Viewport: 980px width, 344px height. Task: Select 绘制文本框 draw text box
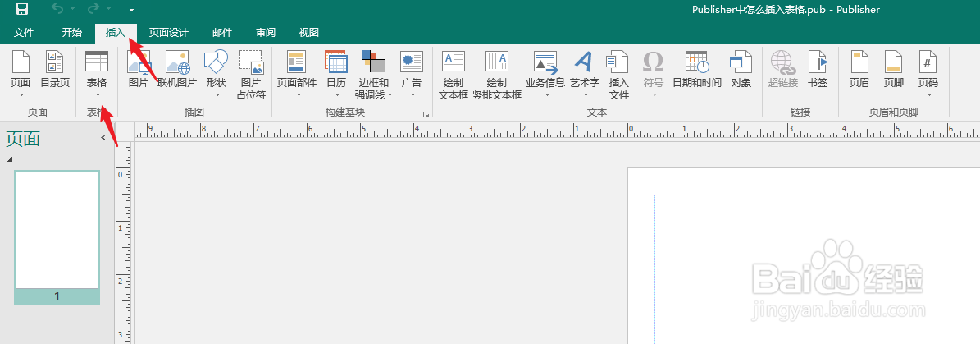(454, 75)
